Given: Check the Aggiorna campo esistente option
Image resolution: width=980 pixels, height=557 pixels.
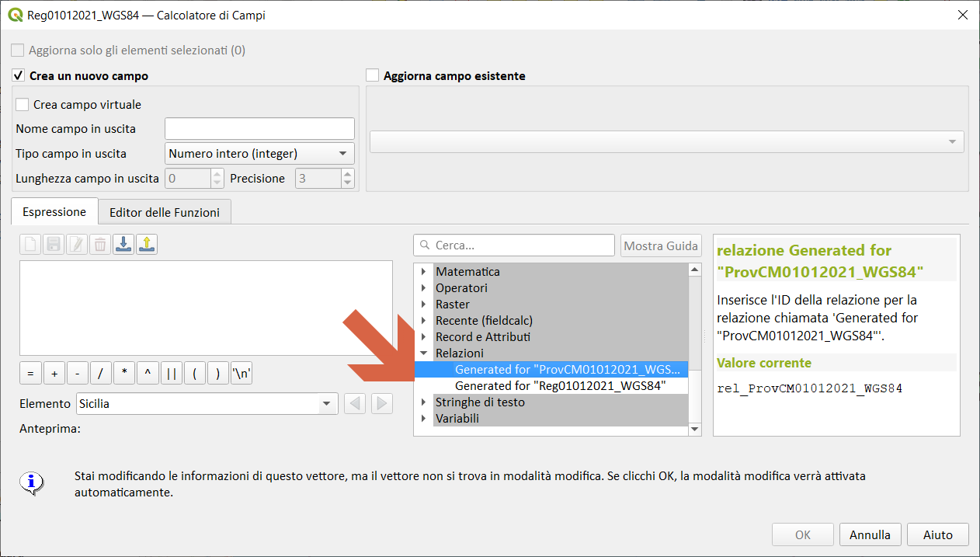Looking at the screenshot, I should point(373,76).
